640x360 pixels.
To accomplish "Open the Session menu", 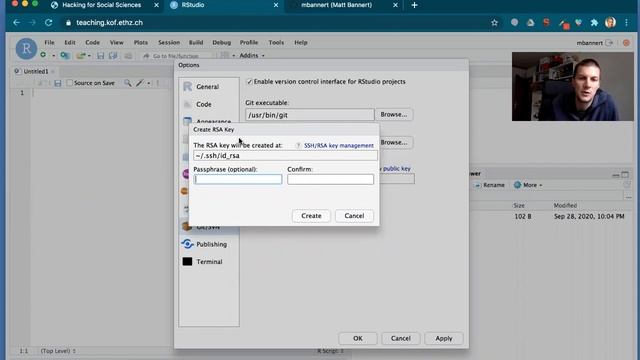I will click(x=169, y=42).
